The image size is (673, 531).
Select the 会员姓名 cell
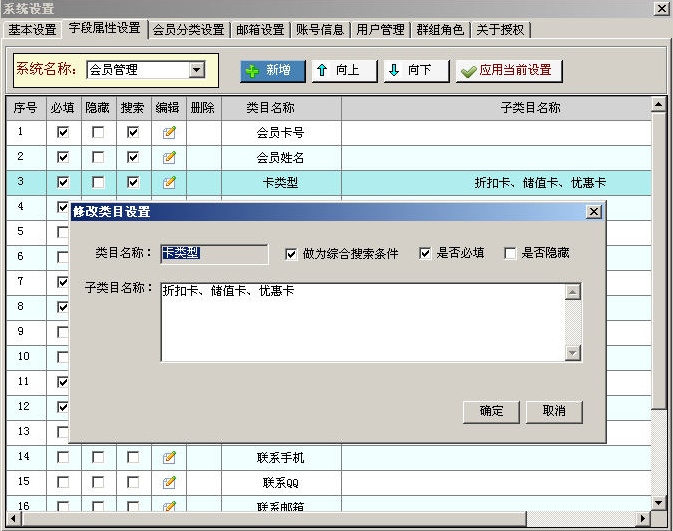pos(281,158)
